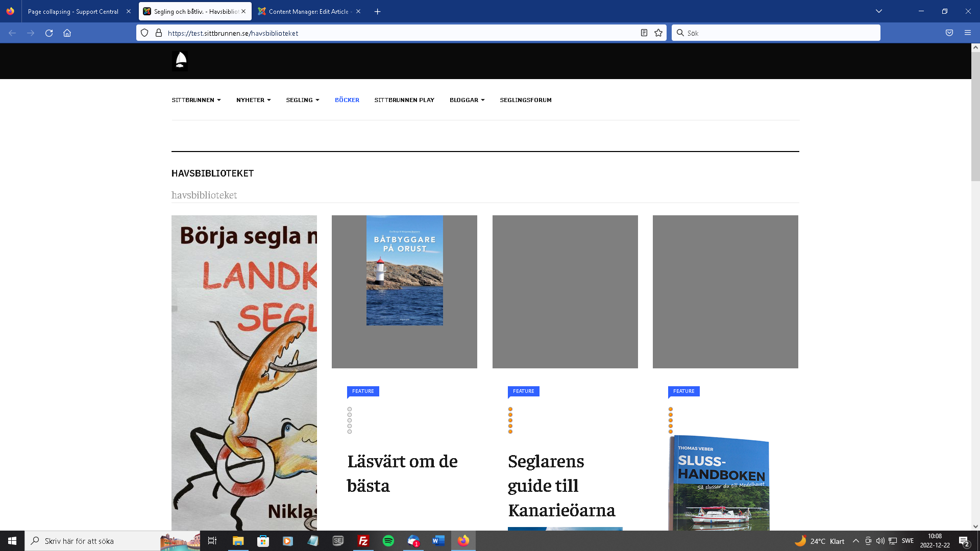Open Spotify from the Windows taskbar
Screen dimensions: 980x551
coord(388,541)
